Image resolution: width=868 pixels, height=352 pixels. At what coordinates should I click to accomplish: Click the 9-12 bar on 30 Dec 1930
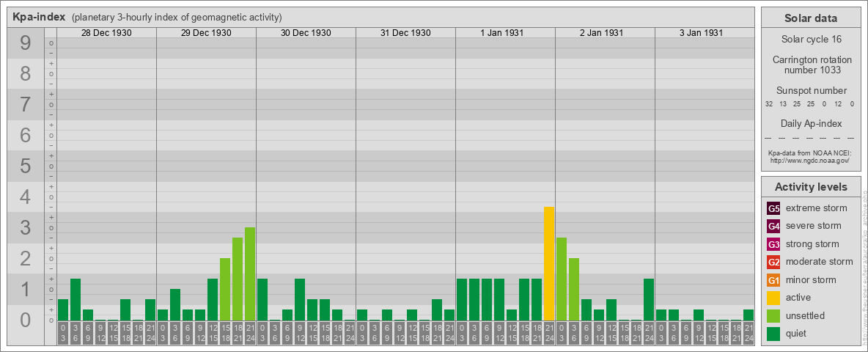[300, 299]
